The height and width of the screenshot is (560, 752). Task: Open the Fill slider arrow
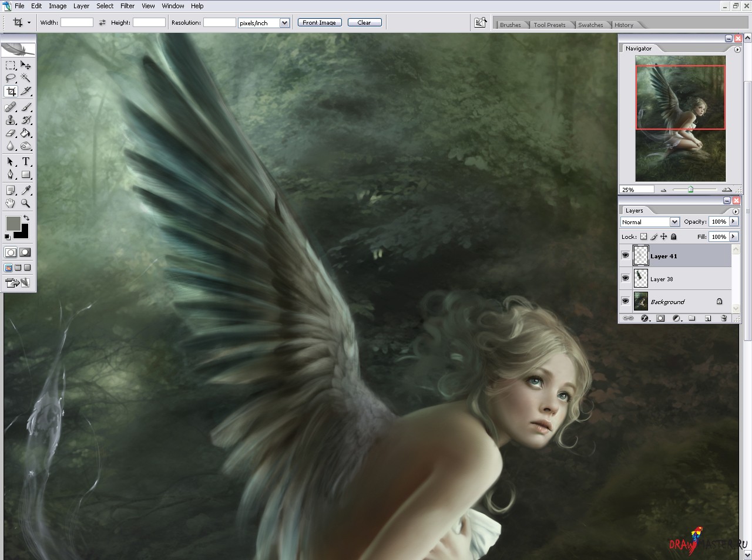[733, 237]
